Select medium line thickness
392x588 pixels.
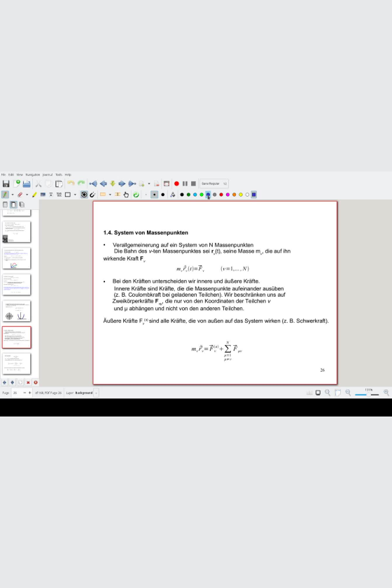(154, 195)
